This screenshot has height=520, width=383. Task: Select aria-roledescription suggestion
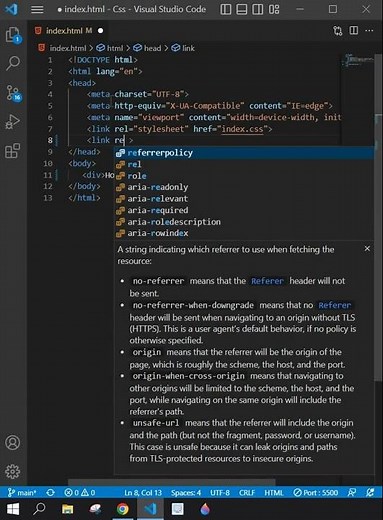pyautogui.click(x=244, y=222)
